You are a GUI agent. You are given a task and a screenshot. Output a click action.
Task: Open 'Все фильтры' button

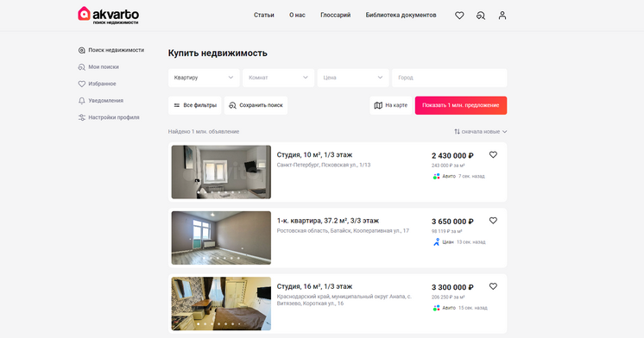pyautogui.click(x=195, y=105)
